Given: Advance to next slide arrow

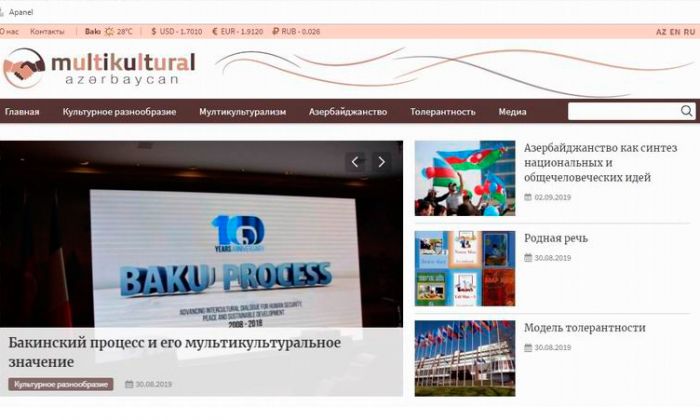Looking at the screenshot, I should point(382,161).
